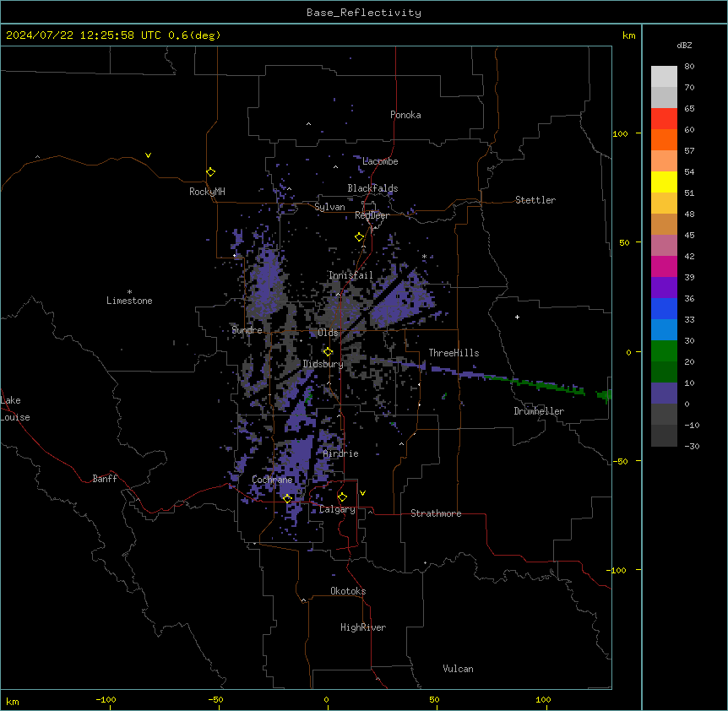Click the km label in the top right corner
The image size is (728, 711).
[x=629, y=35]
